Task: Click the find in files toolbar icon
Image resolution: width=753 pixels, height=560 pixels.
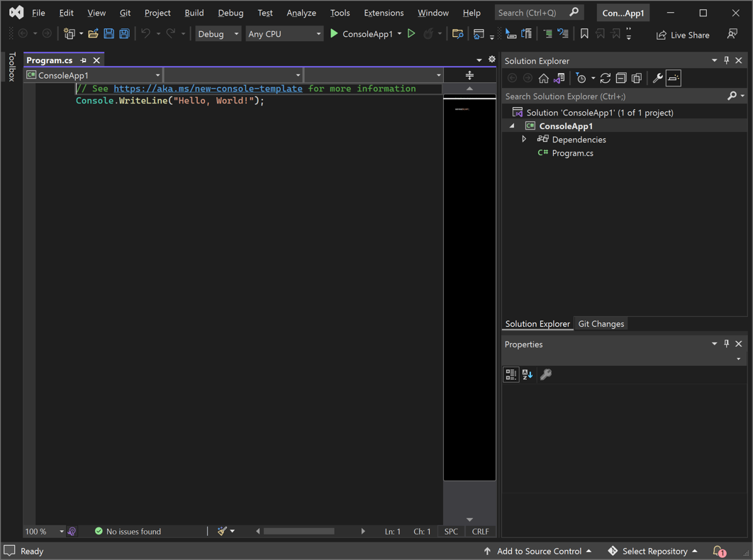Action: (457, 33)
